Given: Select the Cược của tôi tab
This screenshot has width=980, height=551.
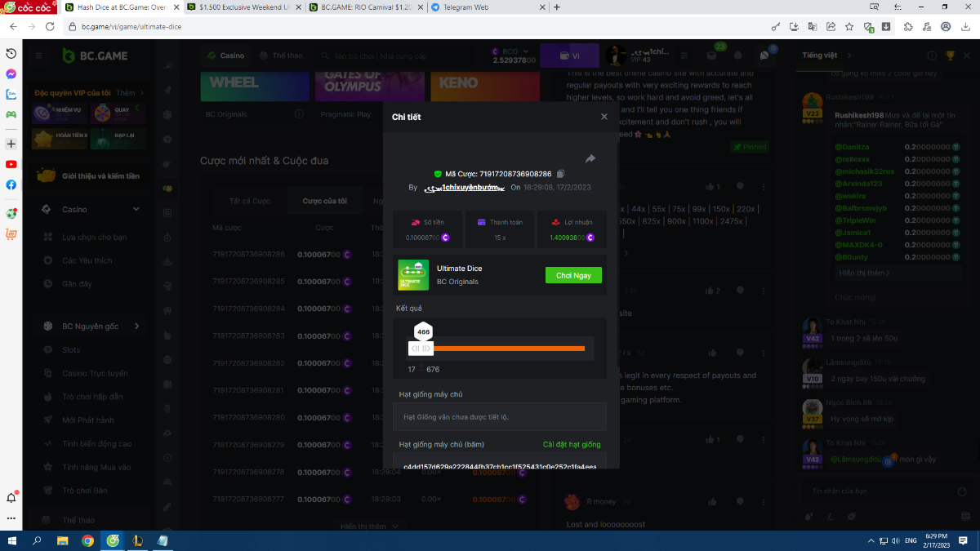Looking at the screenshot, I should (x=324, y=201).
